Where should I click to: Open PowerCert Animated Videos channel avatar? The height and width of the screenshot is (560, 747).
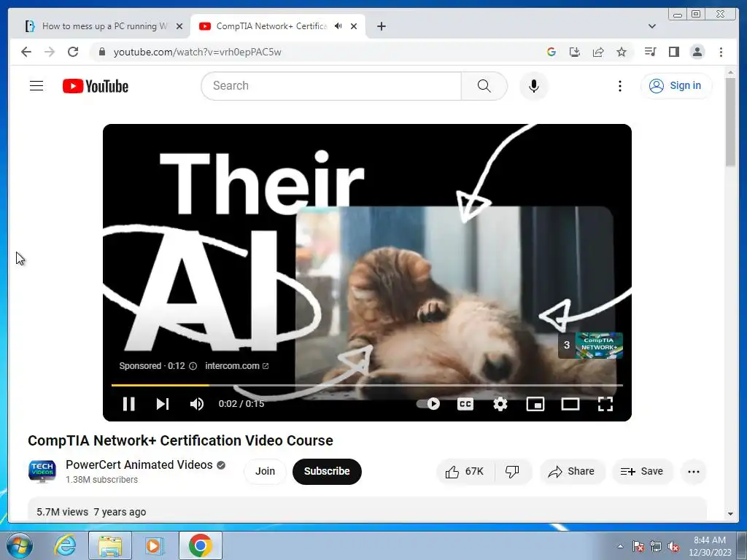point(42,471)
